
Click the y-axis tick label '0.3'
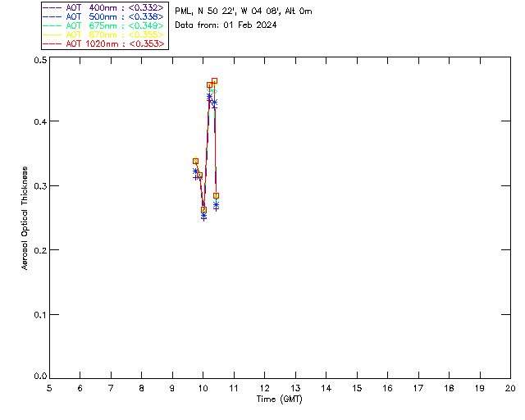[x=40, y=186]
